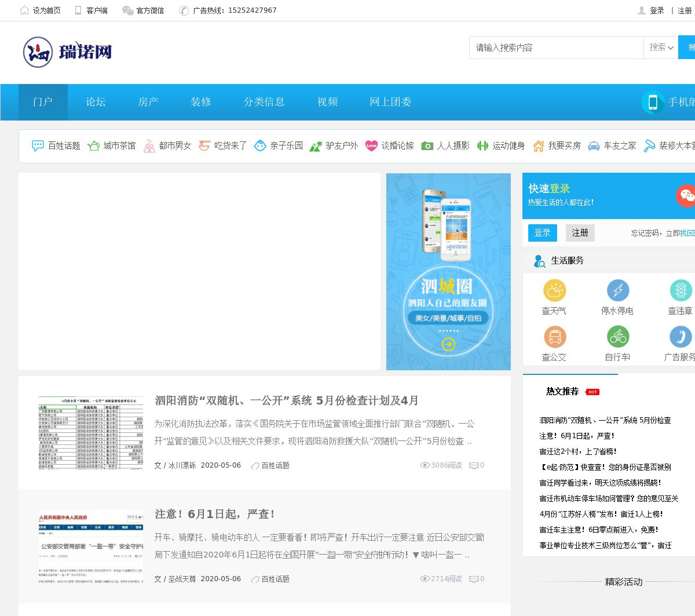Click the 查公交 bus icon
The image size is (695, 616).
[554, 337]
